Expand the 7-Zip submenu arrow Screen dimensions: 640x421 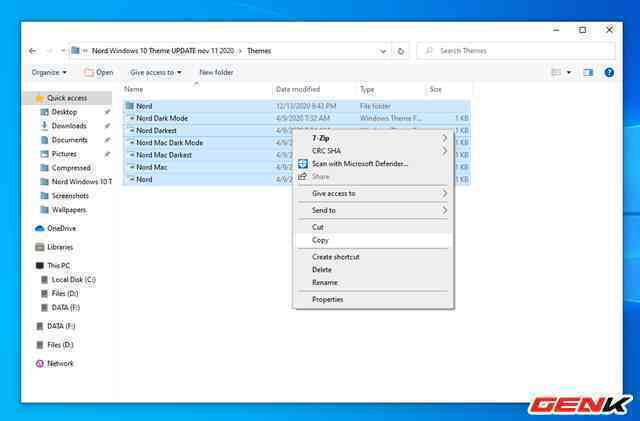[x=444, y=138]
